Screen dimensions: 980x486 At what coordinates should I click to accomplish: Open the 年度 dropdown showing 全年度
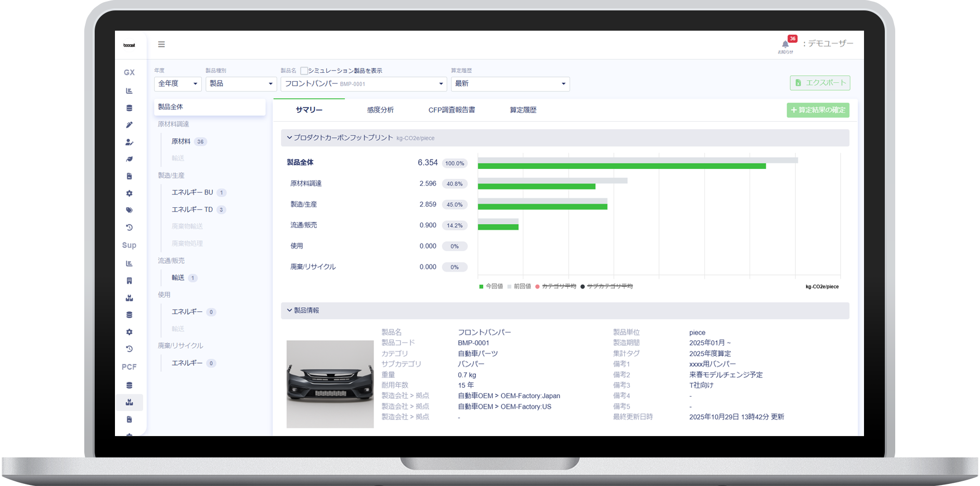coord(178,84)
